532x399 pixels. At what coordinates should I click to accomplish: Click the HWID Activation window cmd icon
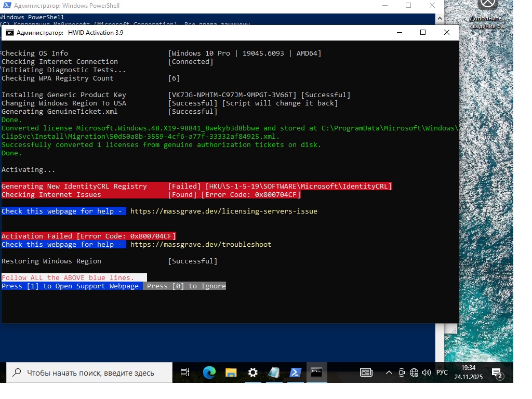pyautogui.click(x=10, y=33)
